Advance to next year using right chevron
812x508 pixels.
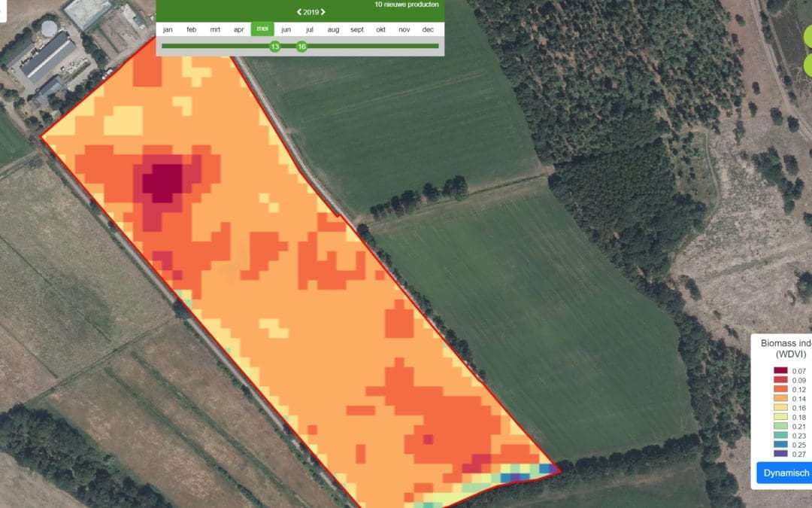323,12
